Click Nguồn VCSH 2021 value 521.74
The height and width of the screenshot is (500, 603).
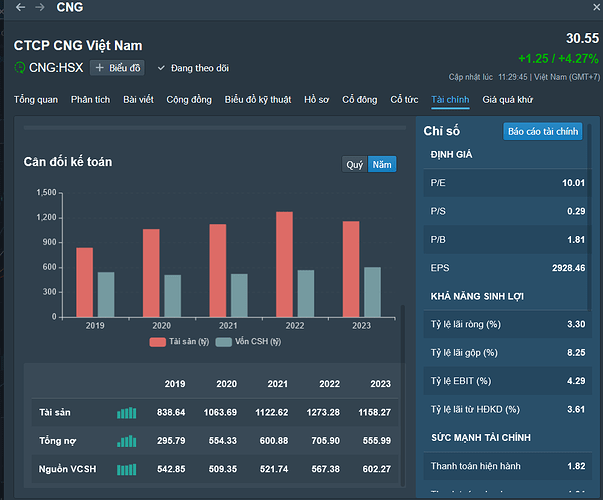point(274,469)
